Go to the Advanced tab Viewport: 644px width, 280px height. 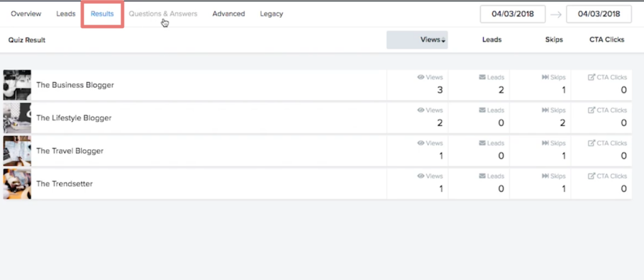click(x=228, y=14)
